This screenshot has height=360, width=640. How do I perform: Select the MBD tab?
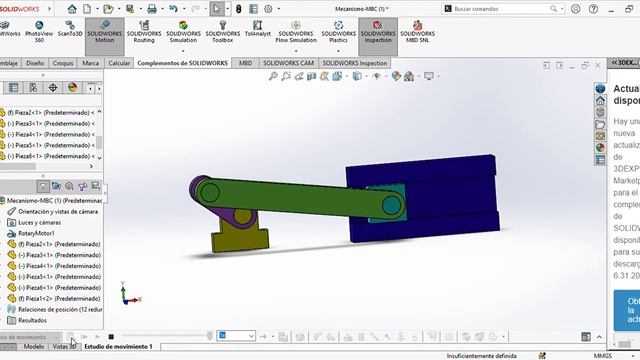pos(245,63)
